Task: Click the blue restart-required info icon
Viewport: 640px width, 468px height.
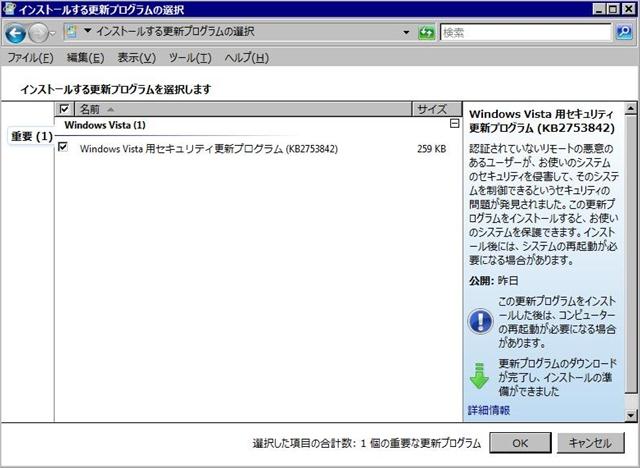Action: (480, 322)
